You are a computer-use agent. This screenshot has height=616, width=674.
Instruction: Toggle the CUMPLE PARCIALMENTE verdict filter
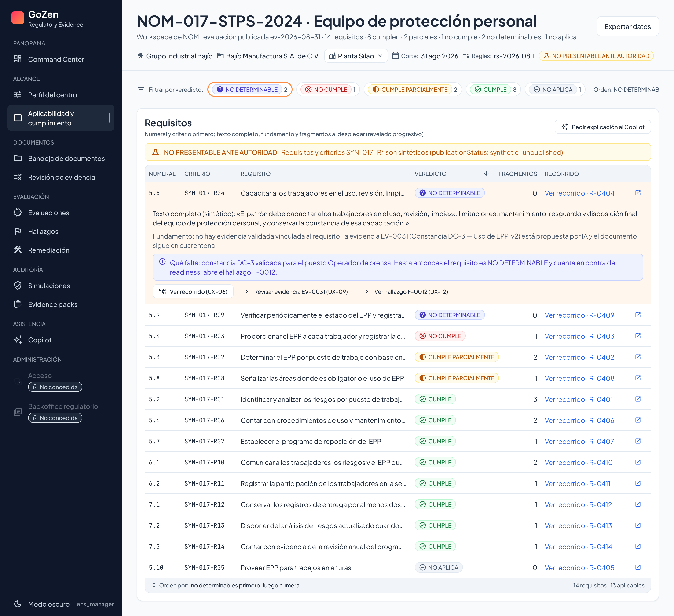point(413,90)
